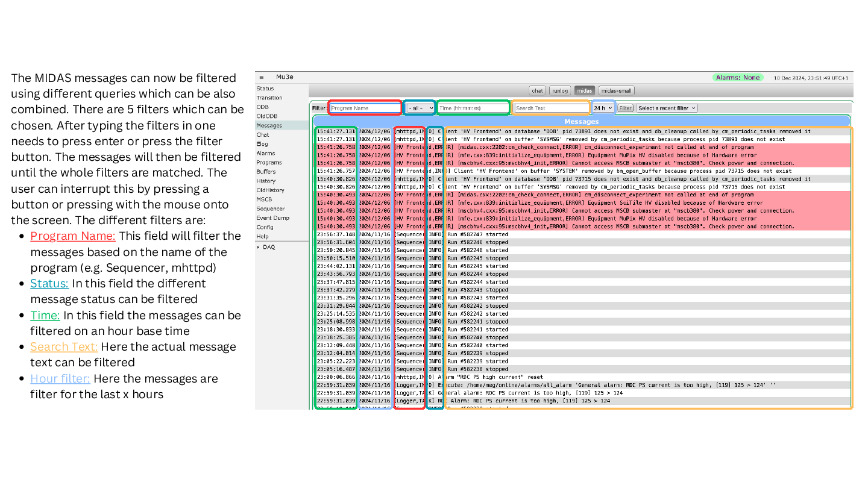The height and width of the screenshot is (488, 868).
Task: Open the message status '- all -' dropdown
Action: pyautogui.click(x=420, y=108)
